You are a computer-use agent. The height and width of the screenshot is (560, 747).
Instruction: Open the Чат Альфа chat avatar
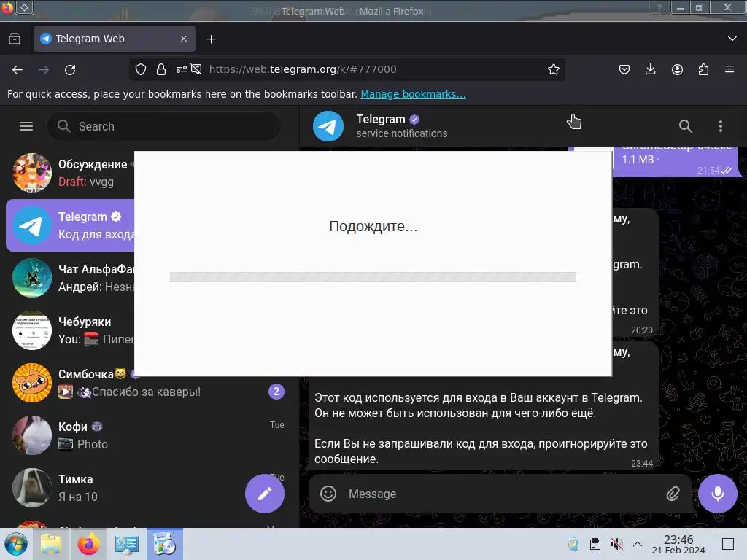click(32, 278)
